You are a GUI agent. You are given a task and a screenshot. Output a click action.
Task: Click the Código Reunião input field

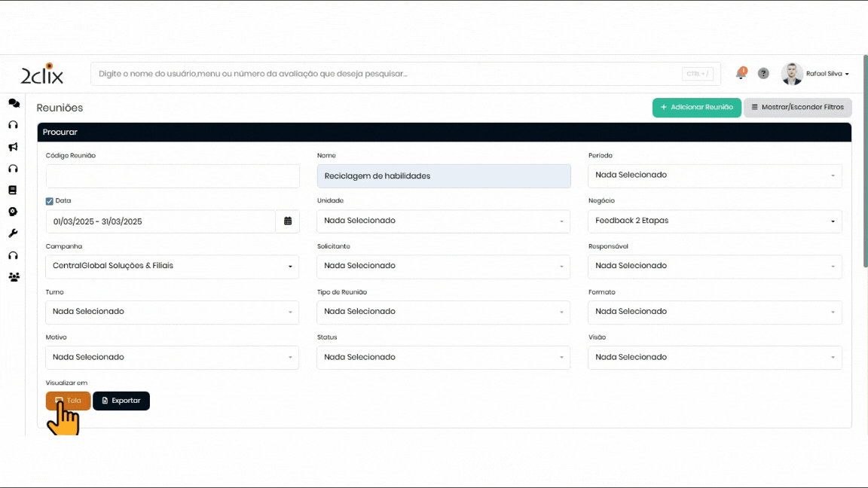[x=173, y=176]
